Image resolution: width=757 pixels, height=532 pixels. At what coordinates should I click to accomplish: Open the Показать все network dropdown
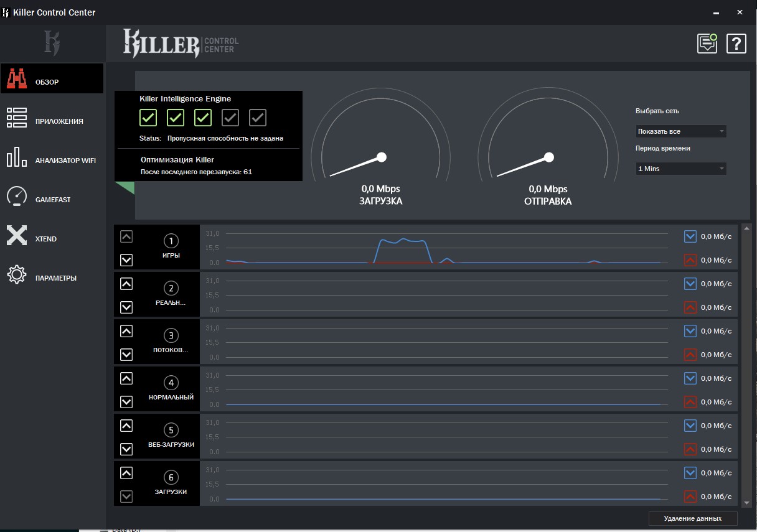pos(680,131)
